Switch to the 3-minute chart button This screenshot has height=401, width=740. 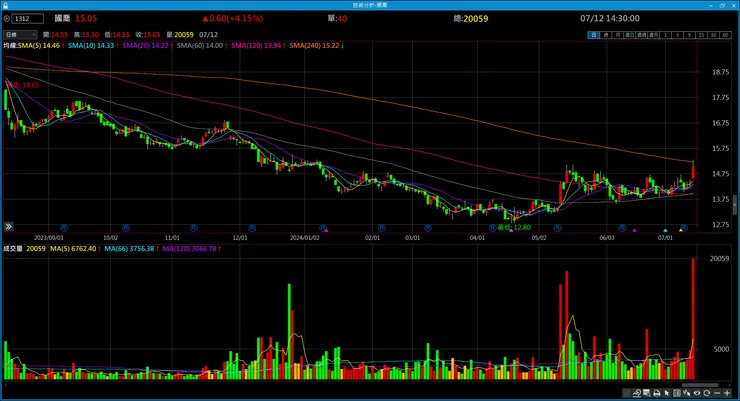pos(677,35)
